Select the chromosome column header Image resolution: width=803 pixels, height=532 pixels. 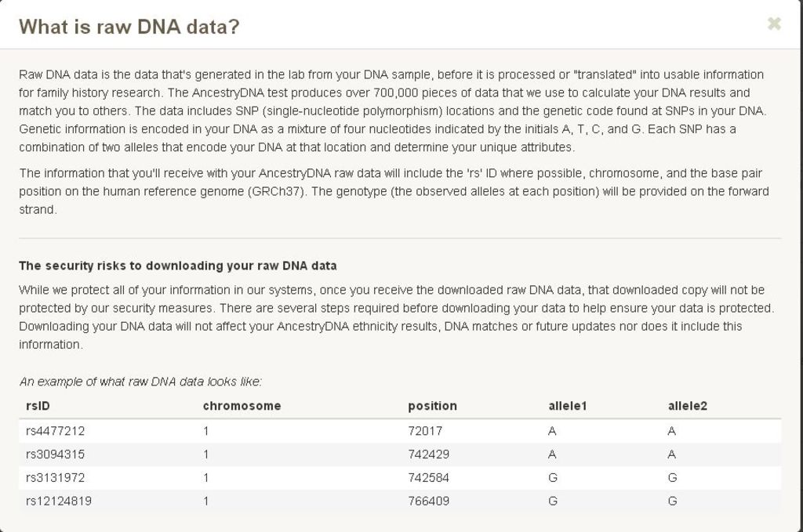[x=242, y=406]
